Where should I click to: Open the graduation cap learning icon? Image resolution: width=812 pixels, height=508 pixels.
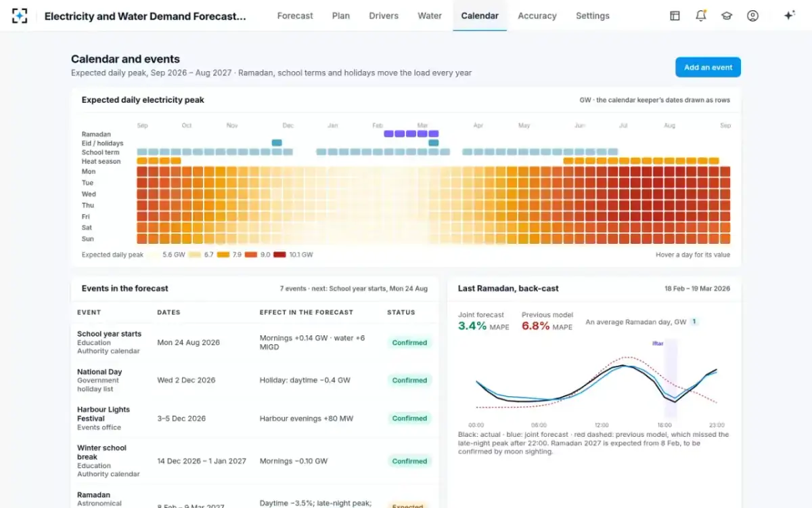pyautogui.click(x=727, y=16)
